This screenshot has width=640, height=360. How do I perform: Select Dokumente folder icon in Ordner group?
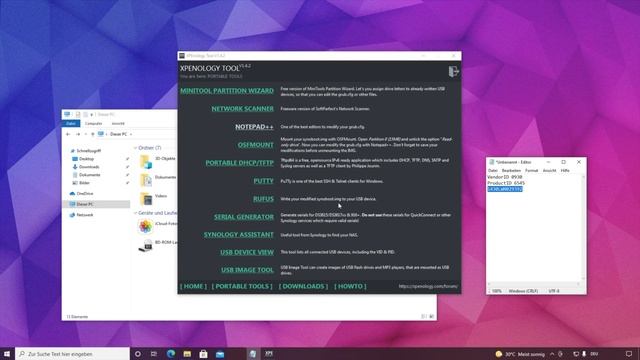146,180
